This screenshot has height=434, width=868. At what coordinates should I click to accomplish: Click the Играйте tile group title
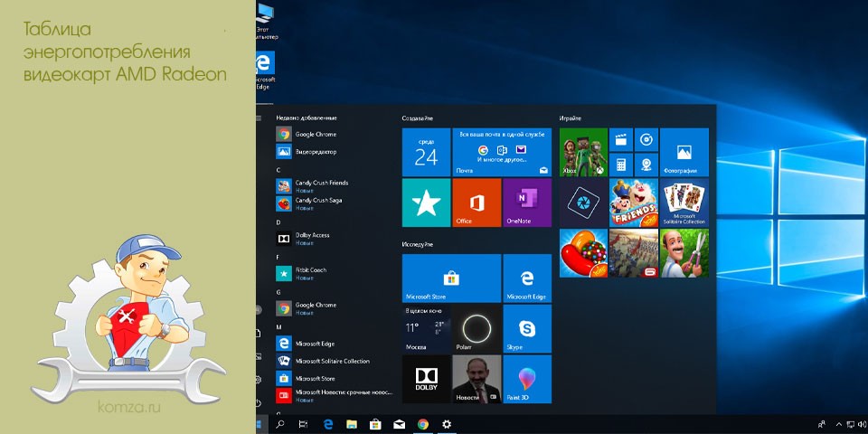571,118
